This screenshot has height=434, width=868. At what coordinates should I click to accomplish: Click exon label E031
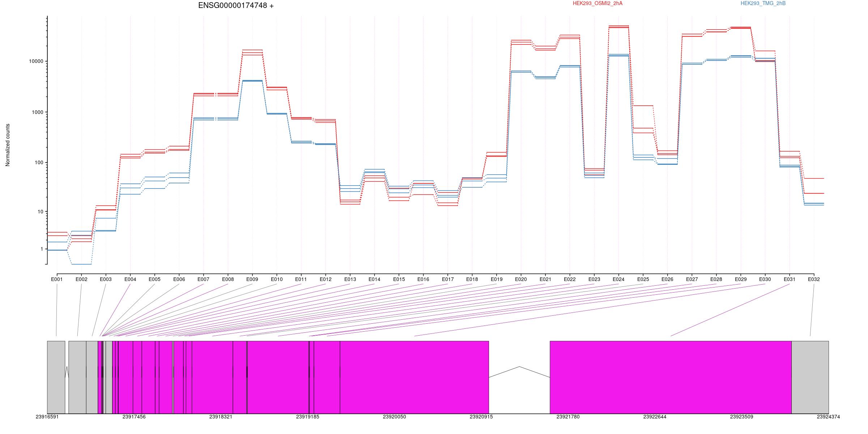click(790, 279)
